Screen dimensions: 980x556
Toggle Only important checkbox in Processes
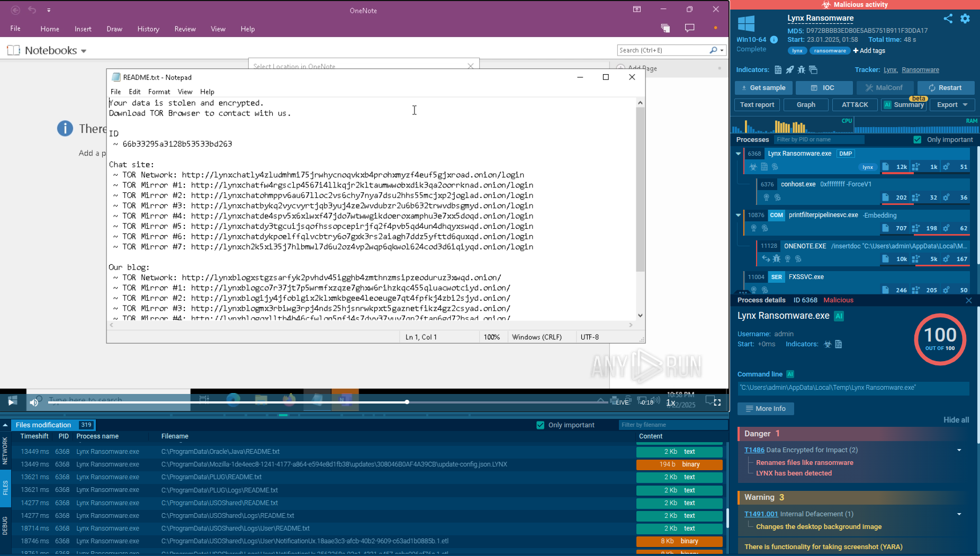coord(917,140)
